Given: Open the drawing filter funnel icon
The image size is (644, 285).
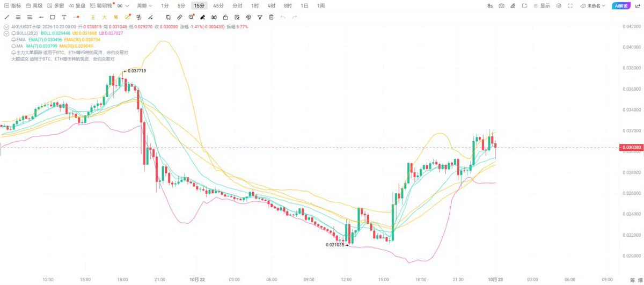Looking at the screenshot, I should click(260, 17).
